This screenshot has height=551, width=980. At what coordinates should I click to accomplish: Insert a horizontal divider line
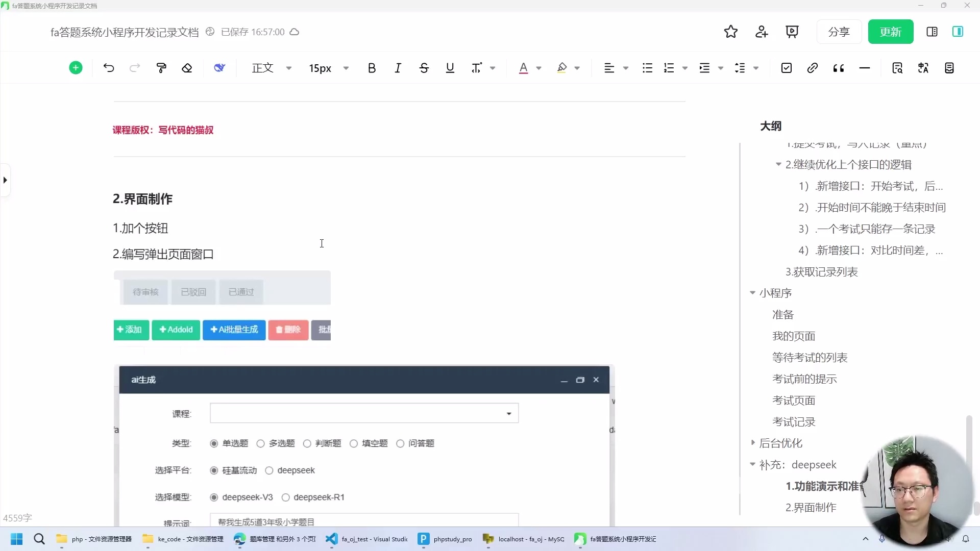pos(864,68)
